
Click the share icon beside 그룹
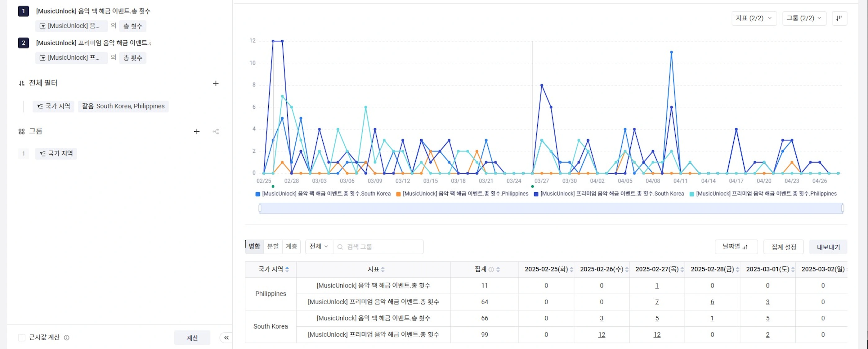pos(216,132)
